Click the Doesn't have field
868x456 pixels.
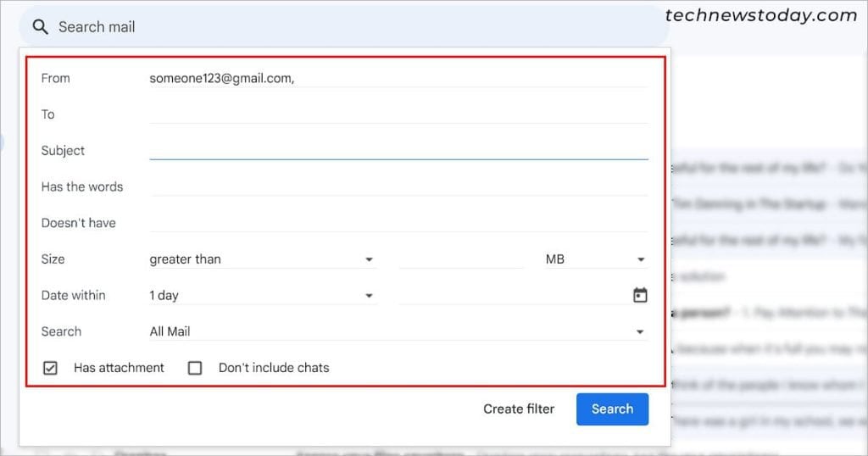(398, 222)
